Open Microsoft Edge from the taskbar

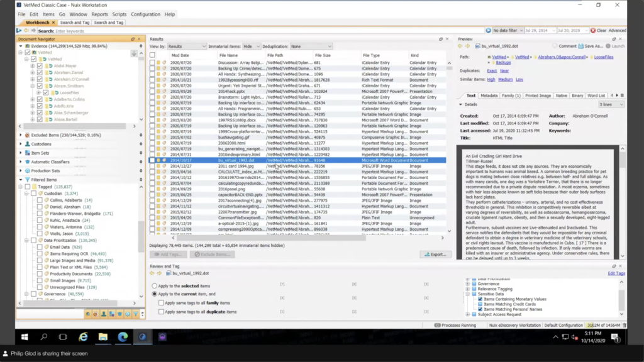pyautogui.click(x=123, y=337)
